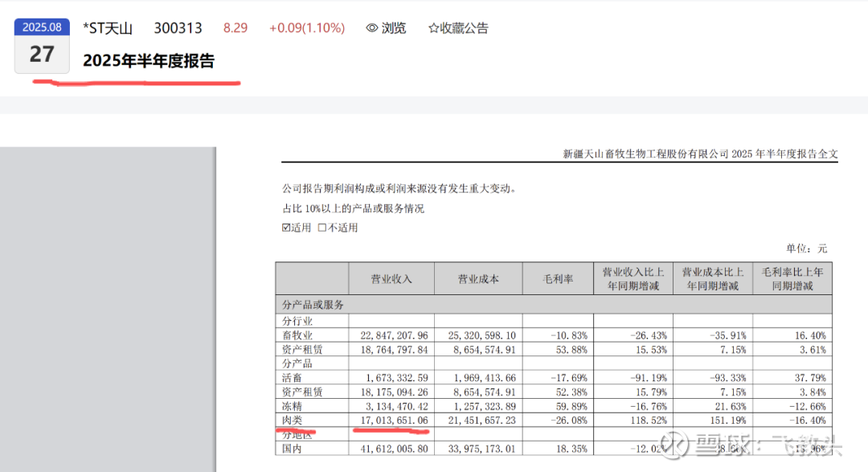
Task: Click the 2025年半年度报告 title
Action: (149, 61)
